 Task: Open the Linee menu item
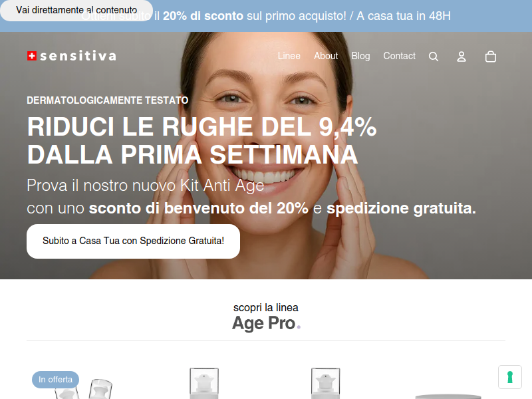click(289, 56)
